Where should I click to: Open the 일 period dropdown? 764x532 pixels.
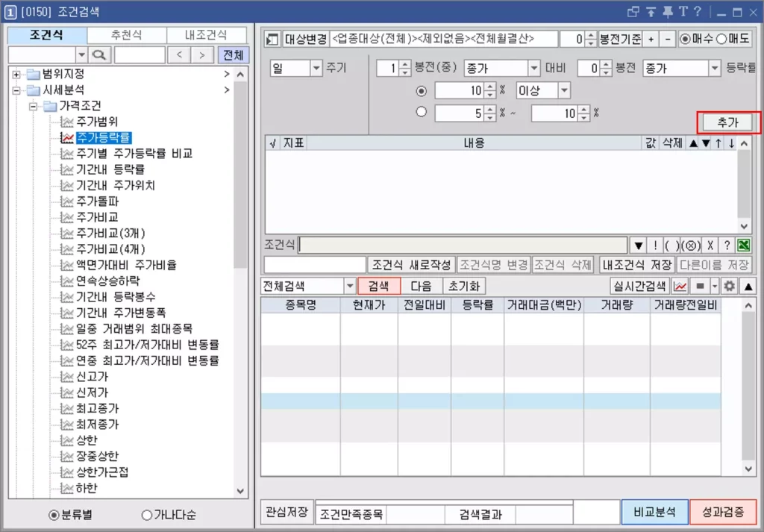pos(316,68)
